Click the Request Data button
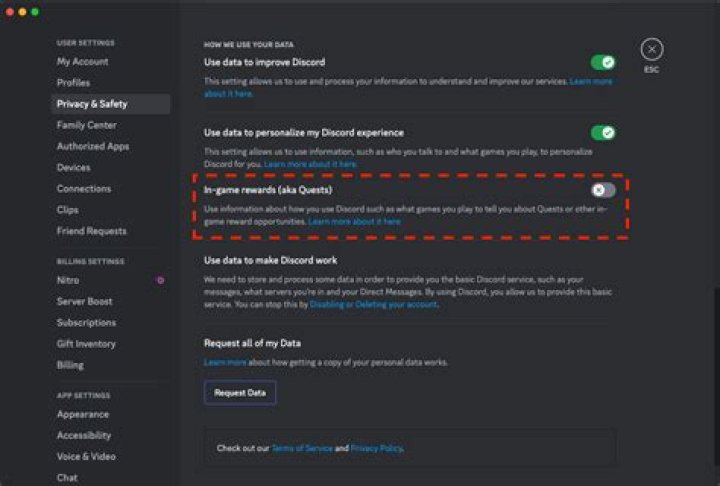Image resolution: width=720 pixels, height=486 pixels. 240,393
